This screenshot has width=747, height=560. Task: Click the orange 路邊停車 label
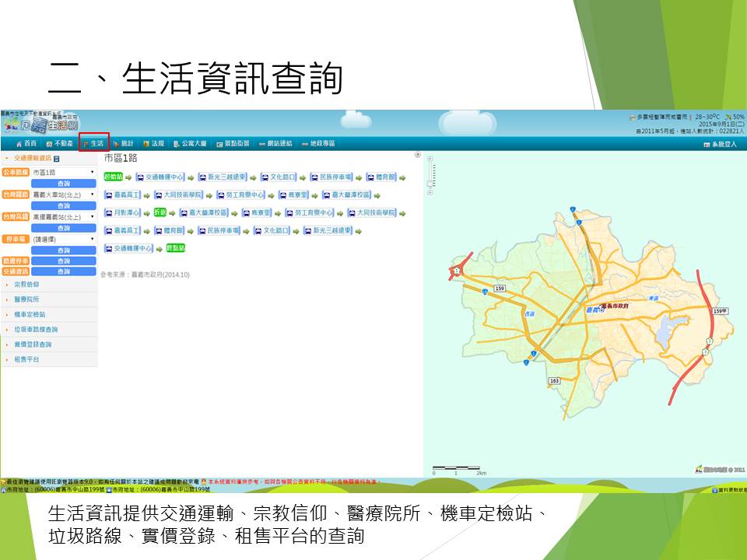coord(16,261)
